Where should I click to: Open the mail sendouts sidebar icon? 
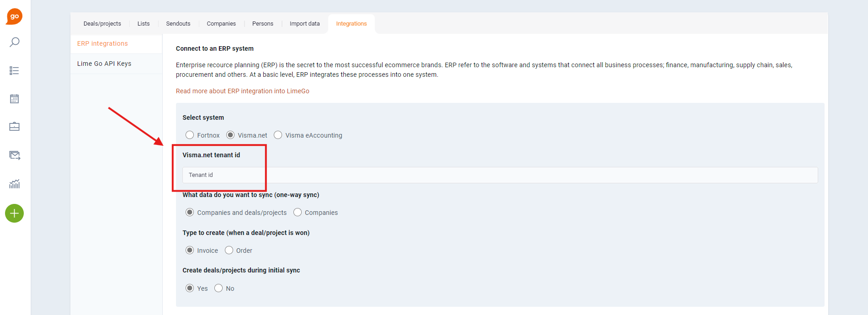pyautogui.click(x=15, y=155)
